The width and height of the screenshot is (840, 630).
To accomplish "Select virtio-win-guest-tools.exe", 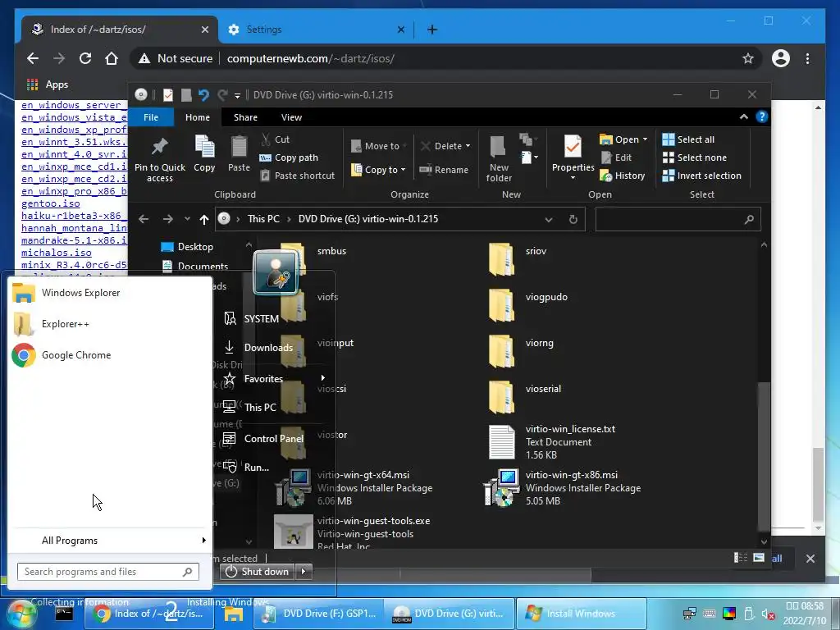I will (x=353, y=532).
